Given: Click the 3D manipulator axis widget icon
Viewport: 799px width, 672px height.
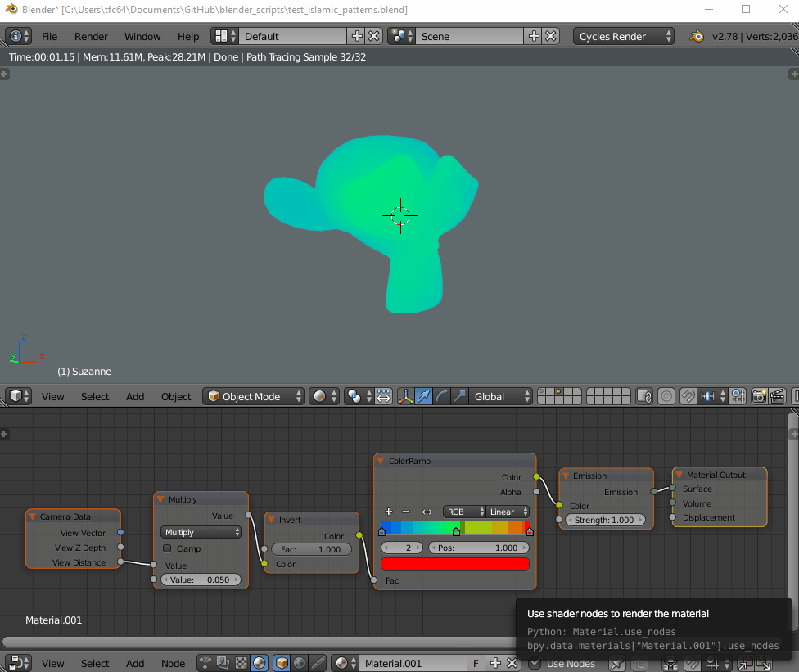Looking at the screenshot, I should pyautogui.click(x=406, y=396).
